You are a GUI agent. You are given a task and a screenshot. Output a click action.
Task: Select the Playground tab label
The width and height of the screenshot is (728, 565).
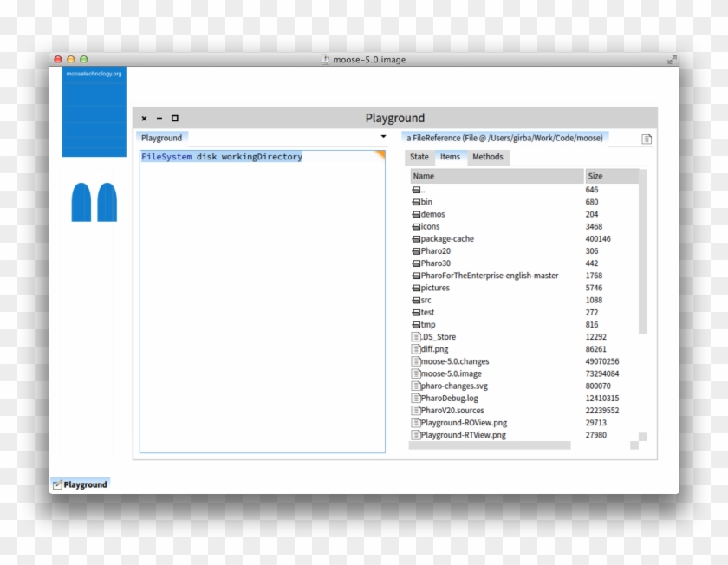(x=161, y=137)
